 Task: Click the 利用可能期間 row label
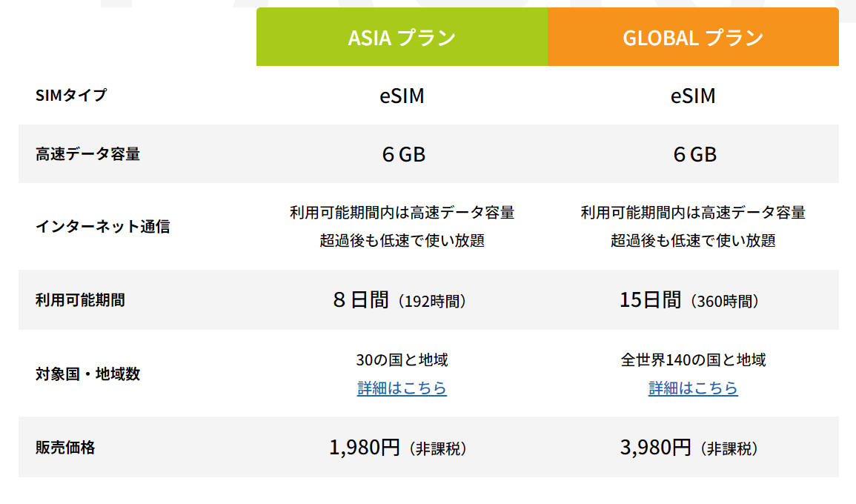coord(80,300)
